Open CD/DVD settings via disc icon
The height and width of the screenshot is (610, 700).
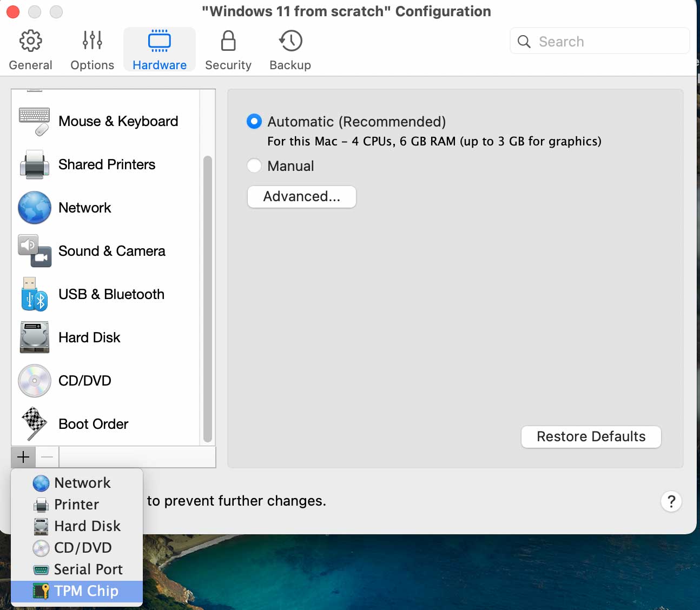[34, 381]
